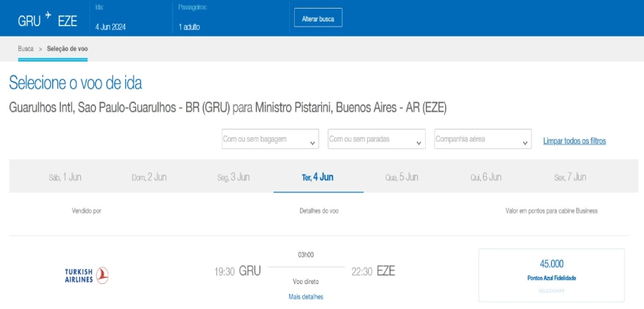Expand the Com ou sem paradas filter

point(376,139)
